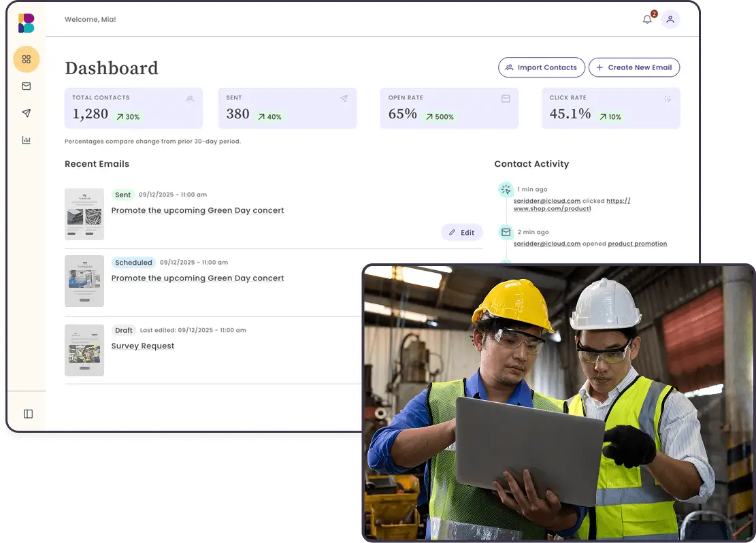
Task: Click the cursor-click icon on Click Rate card
Action: pyautogui.click(x=666, y=99)
